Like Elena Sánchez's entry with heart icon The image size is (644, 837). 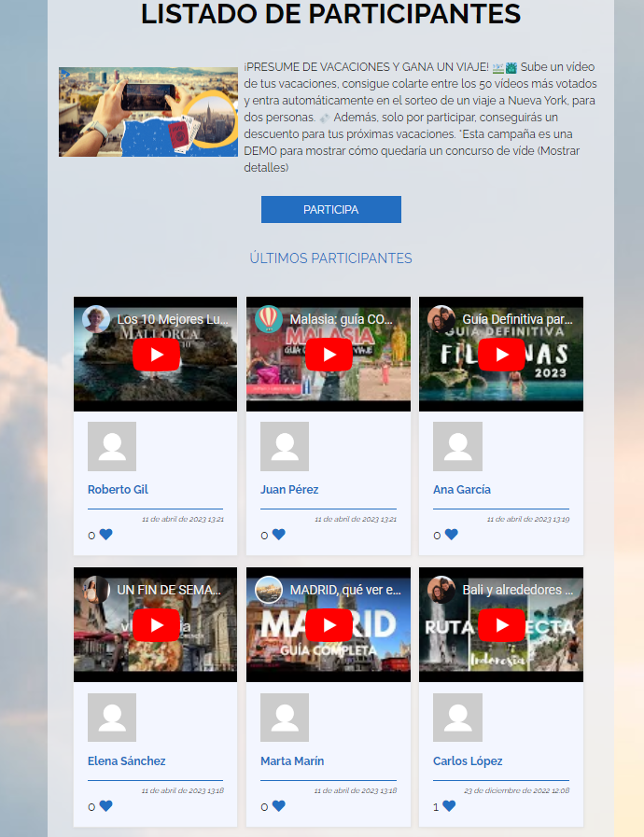point(105,806)
